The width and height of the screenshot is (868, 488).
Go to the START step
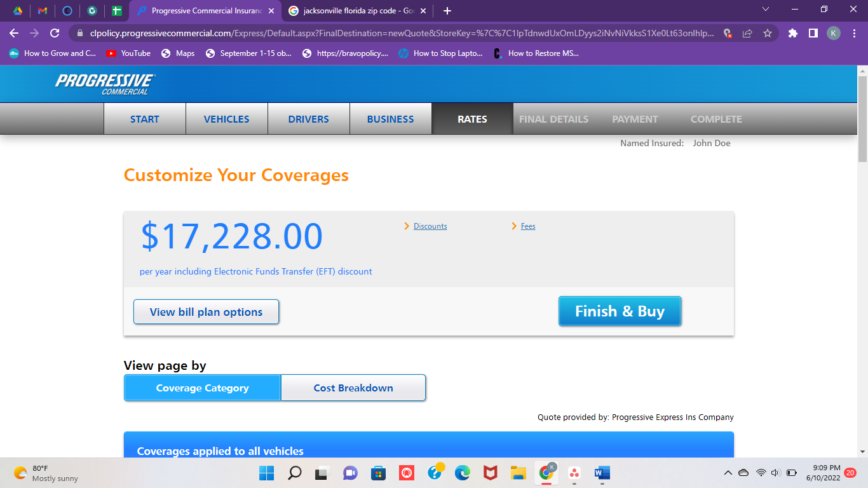145,119
